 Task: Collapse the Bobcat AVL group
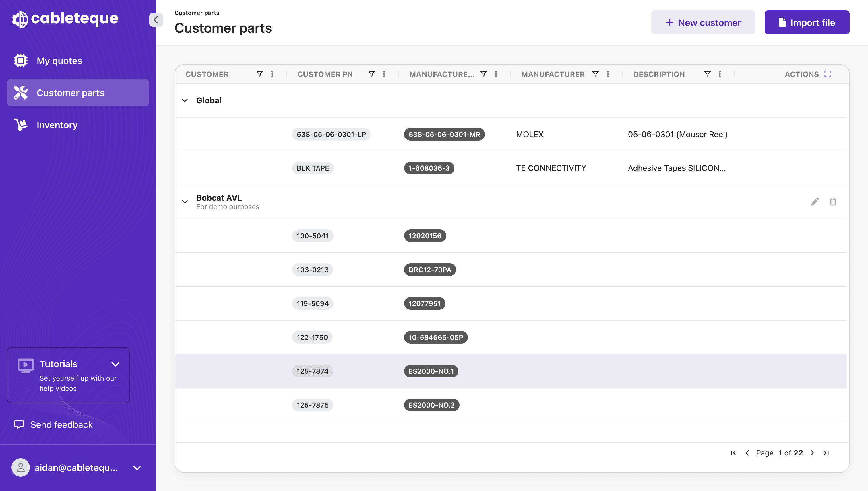185,202
